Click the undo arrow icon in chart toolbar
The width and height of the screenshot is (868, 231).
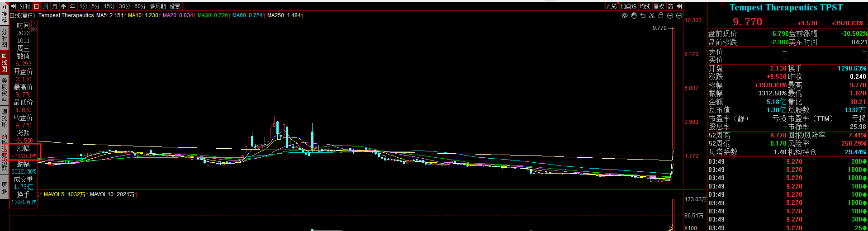click(643, 15)
